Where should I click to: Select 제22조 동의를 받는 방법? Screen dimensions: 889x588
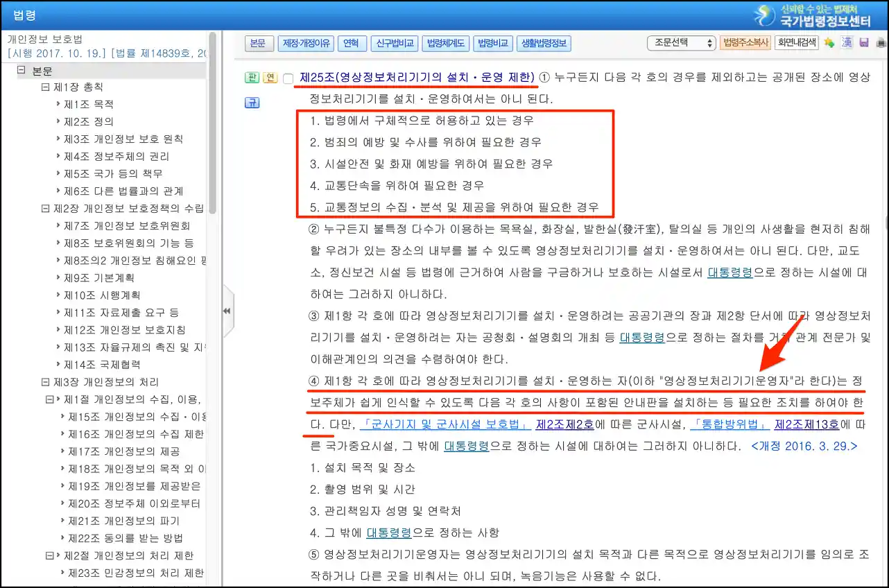[126, 538]
